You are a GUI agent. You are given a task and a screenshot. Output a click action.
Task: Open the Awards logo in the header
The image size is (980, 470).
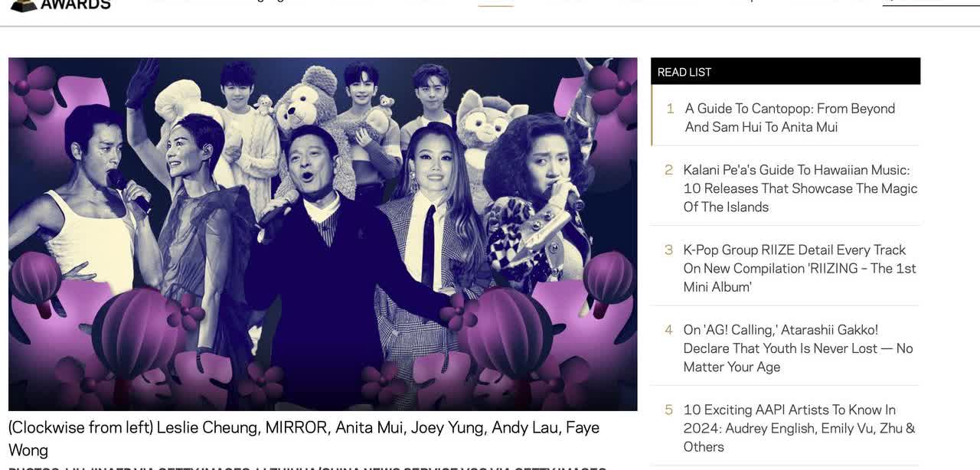[60, 5]
